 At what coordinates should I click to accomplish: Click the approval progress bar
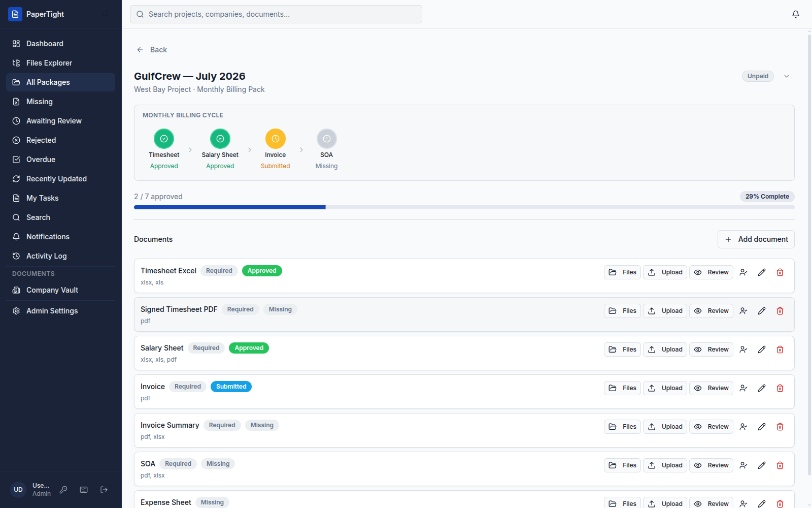pos(464,207)
